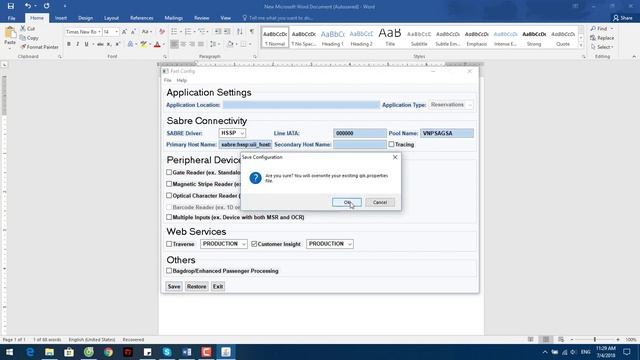The image size is (640, 360).
Task: Click Copy icon in Word ribbon
Action: click(23, 38)
